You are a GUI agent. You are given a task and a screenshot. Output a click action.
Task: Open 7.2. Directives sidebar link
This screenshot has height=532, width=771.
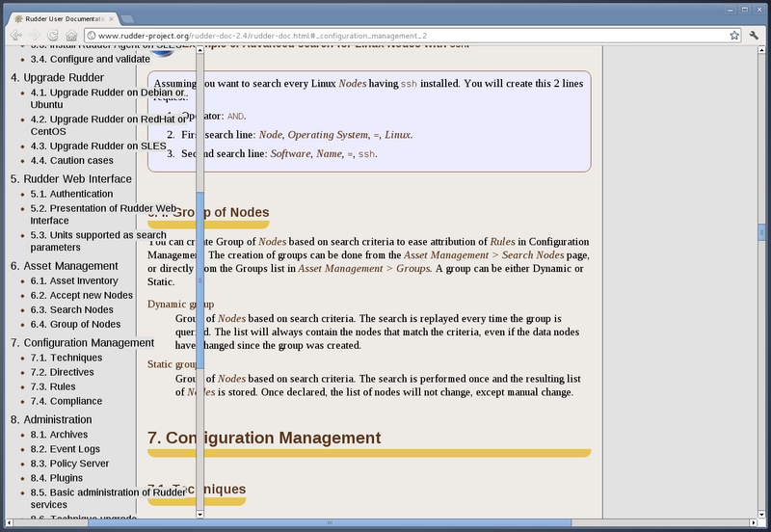pos(62,372)
